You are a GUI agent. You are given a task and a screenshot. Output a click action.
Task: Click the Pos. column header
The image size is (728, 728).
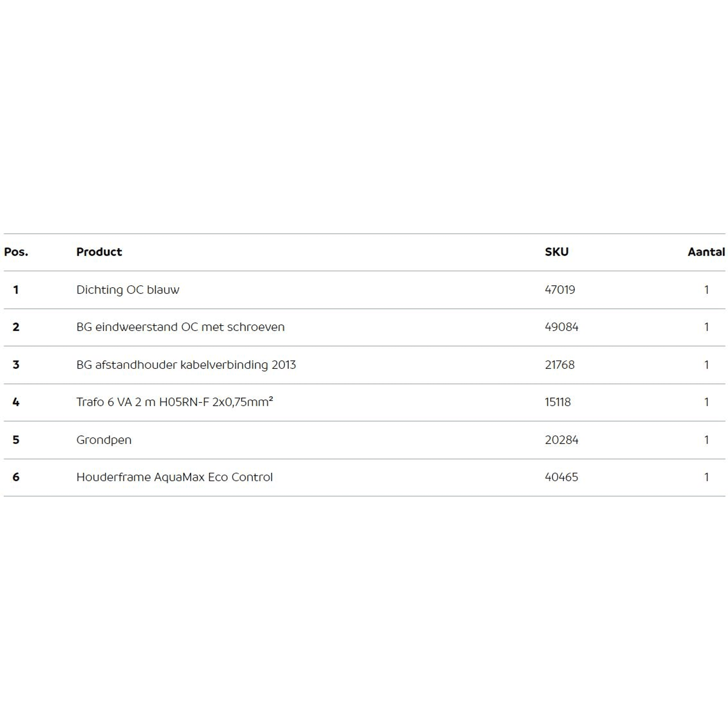click(16, 252)
